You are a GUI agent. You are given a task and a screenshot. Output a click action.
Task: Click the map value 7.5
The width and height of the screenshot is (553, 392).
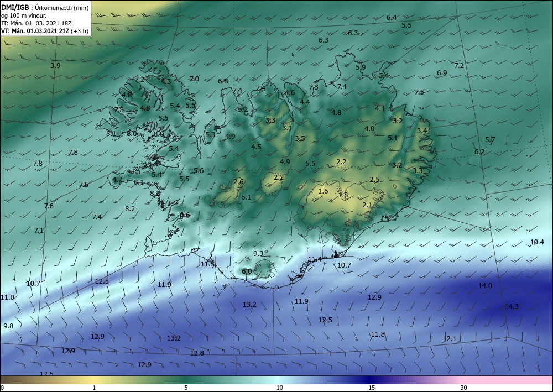pyautogui.click(x=419, y=92)
